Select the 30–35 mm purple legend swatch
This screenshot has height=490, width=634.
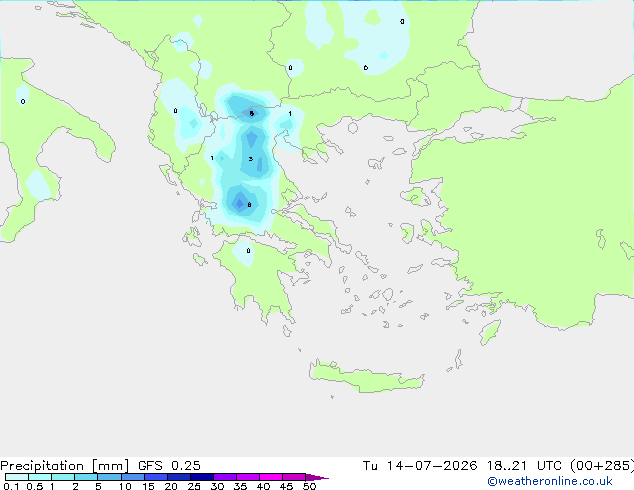tap(225, 477)
